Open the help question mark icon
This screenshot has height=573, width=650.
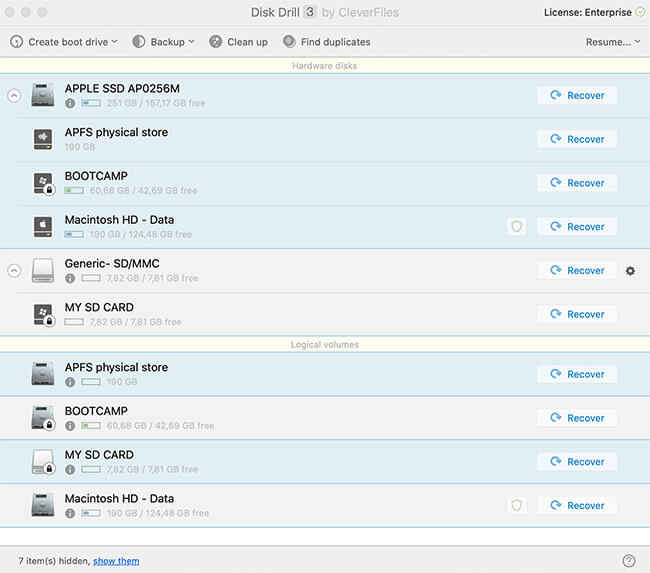(x=629, y=561)
